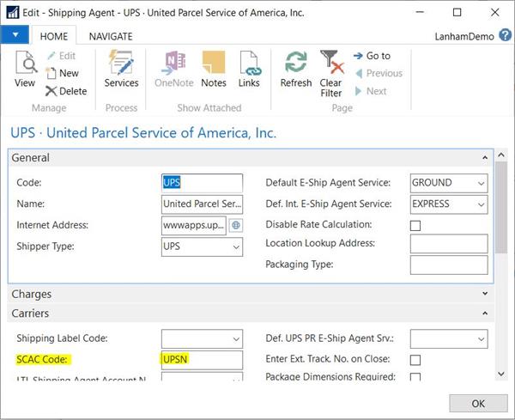Collapse the General FastTab

(x=485, y=158)
